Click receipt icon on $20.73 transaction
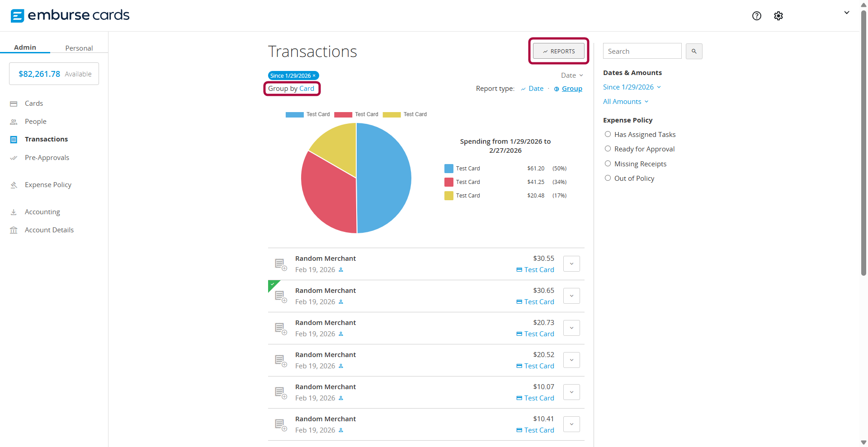 tap(281, 329)
